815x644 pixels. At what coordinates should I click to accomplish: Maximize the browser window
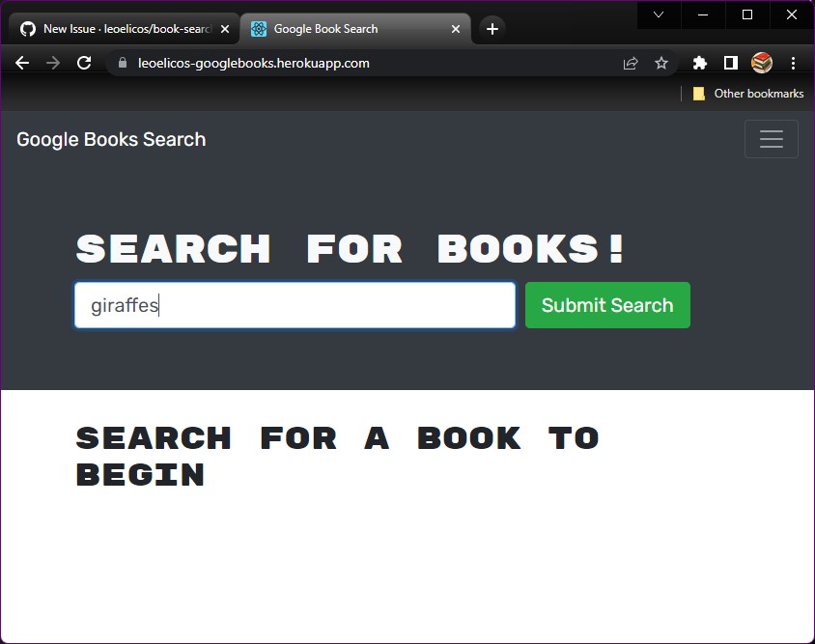click(746, 14)
